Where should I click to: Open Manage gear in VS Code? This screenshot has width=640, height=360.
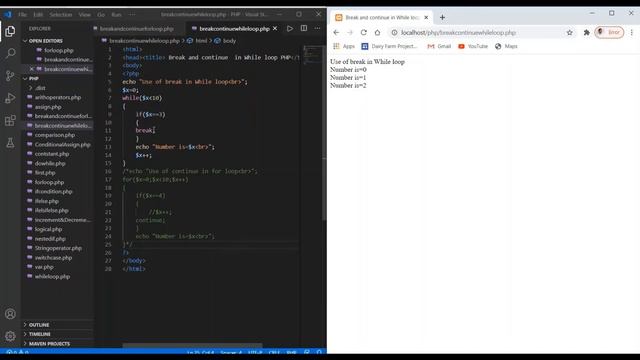(x=10, y=336)
